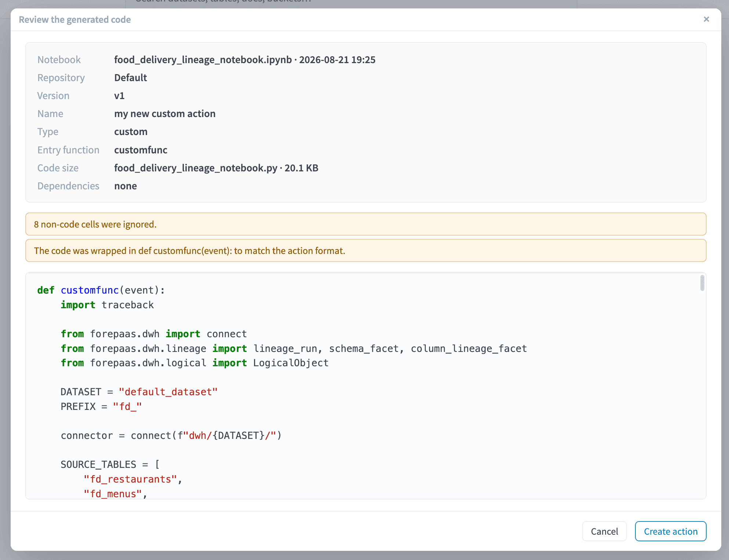Click the Repository field label
729x560 pixels.
pyautogui.click(x=61, y=77)
